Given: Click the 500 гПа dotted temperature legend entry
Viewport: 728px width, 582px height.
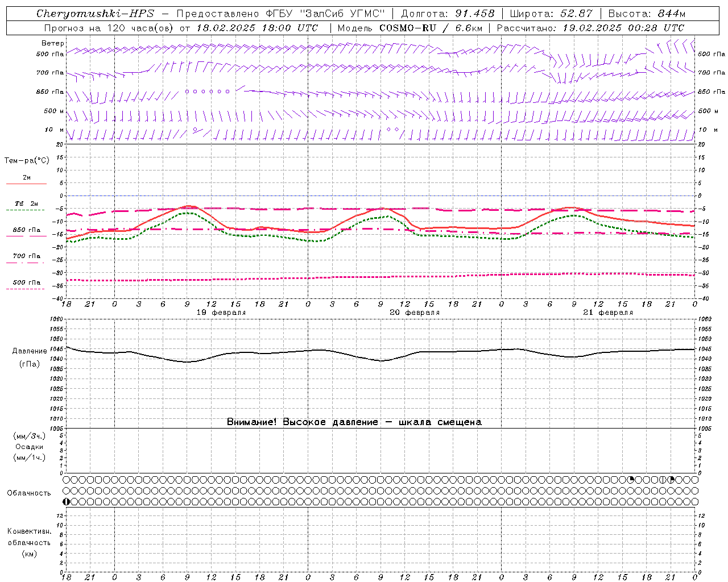Looking at the screenshot, I should (26, 285).
